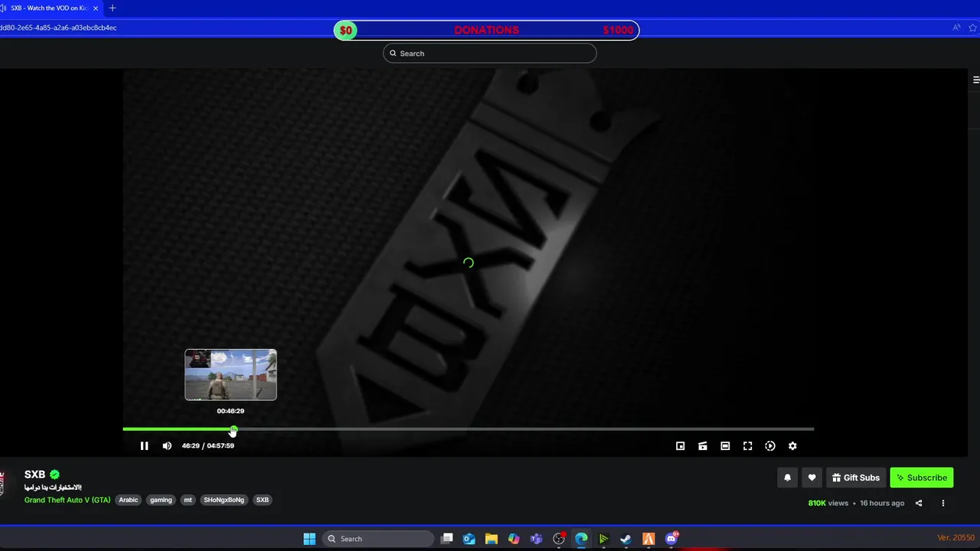The width and height of the screenshot is (980, 551).
Task: Open Discord from the taskbar
Action: point(671,539)
